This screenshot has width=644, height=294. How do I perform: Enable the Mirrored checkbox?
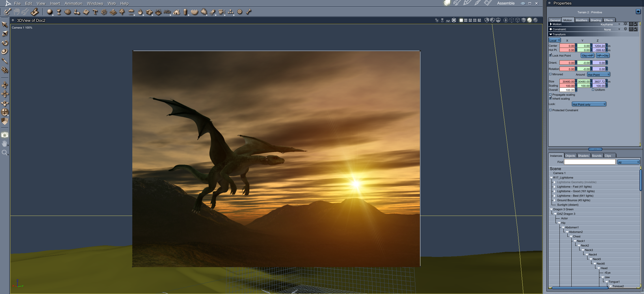(550, 74)
